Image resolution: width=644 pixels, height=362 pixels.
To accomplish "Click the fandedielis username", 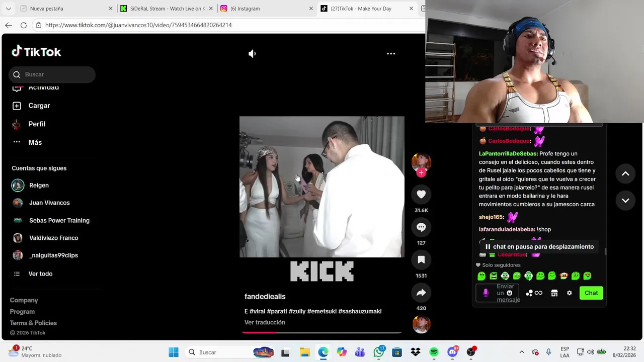I will 265,297.
